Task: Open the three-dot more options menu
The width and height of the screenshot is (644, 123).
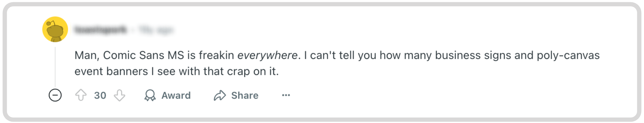Action: tap(286, 95)
